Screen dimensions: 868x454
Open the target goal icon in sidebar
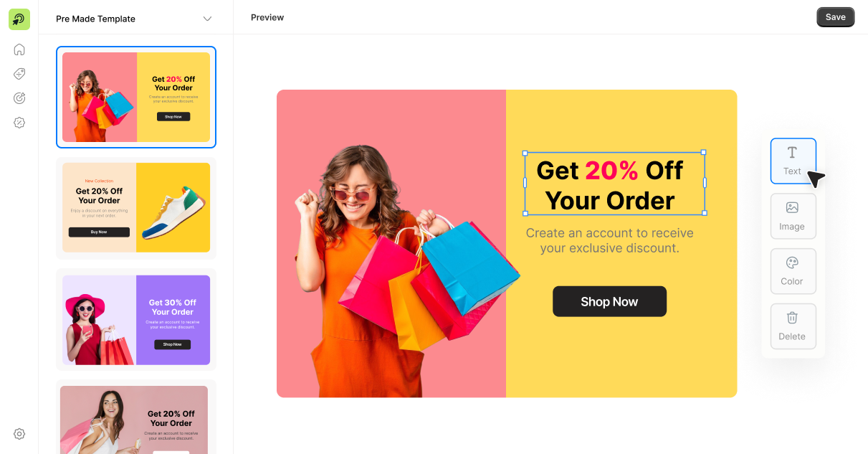click(19, 98)
